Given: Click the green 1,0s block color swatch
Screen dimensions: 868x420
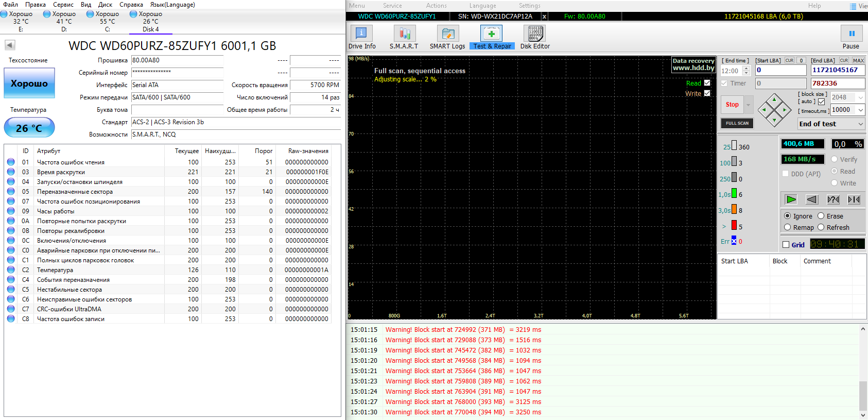Looking at the screenshot, I should pyautogui.click(x=734, y=194).
